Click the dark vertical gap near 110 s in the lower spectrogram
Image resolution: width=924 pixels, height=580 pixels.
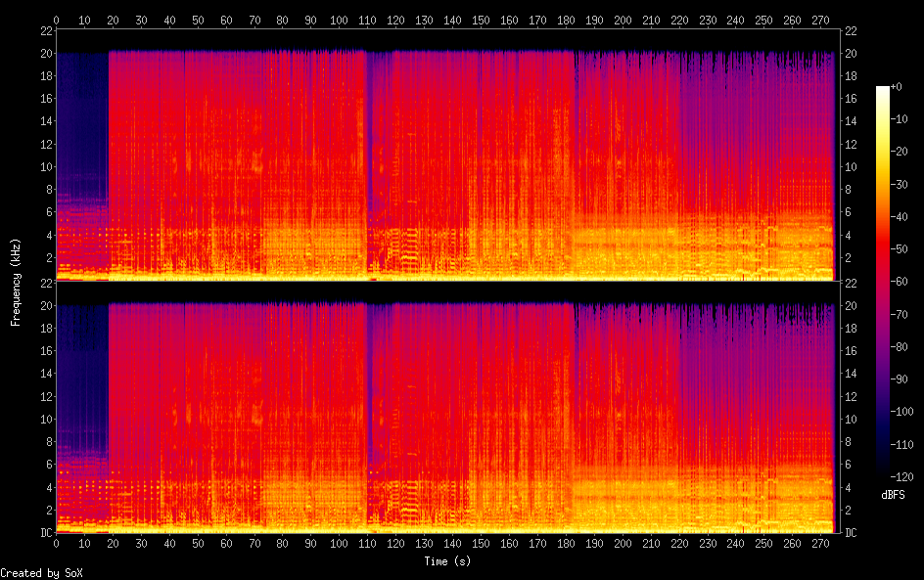pyautogui.click(x=368, y=391)
